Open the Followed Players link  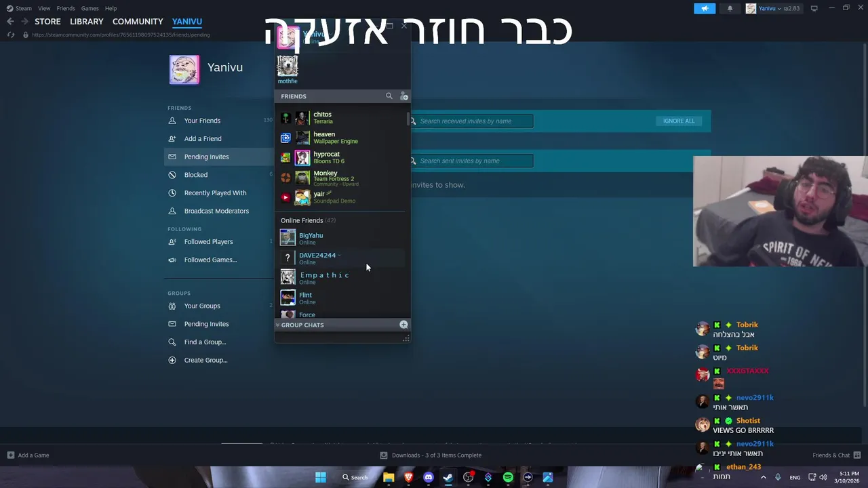coord(208,241)
